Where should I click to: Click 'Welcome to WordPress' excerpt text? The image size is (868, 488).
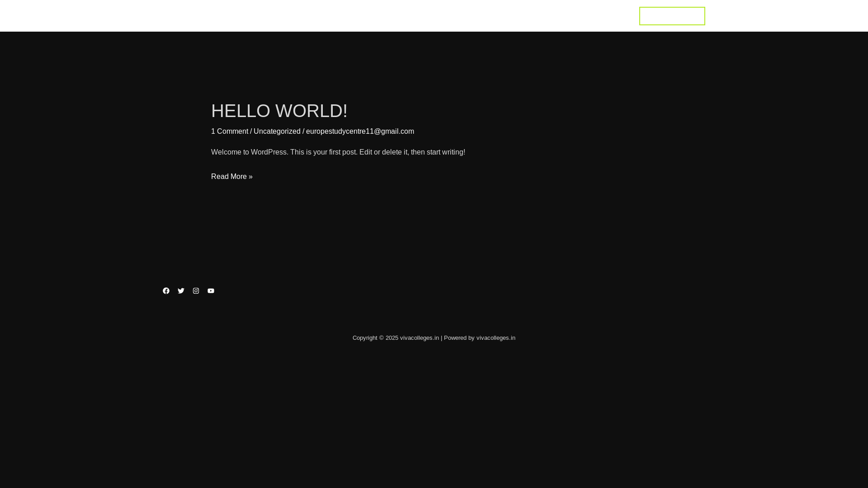click(x=338, y=152)
